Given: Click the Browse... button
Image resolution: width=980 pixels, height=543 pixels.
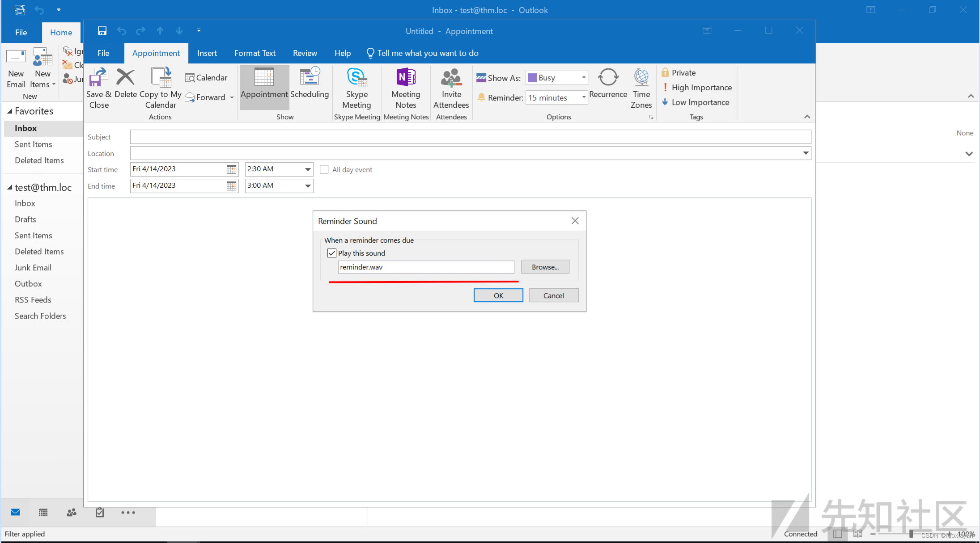Looking at the screenshot, I should (545, 267).
